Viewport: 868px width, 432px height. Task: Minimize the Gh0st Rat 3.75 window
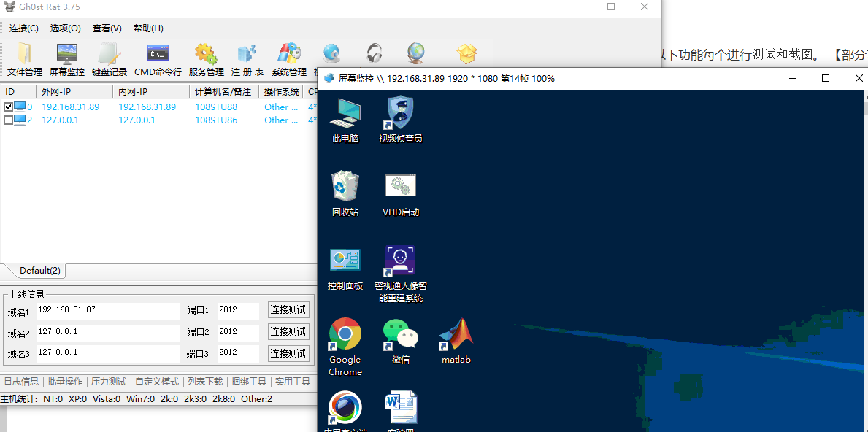coord(577,7)
